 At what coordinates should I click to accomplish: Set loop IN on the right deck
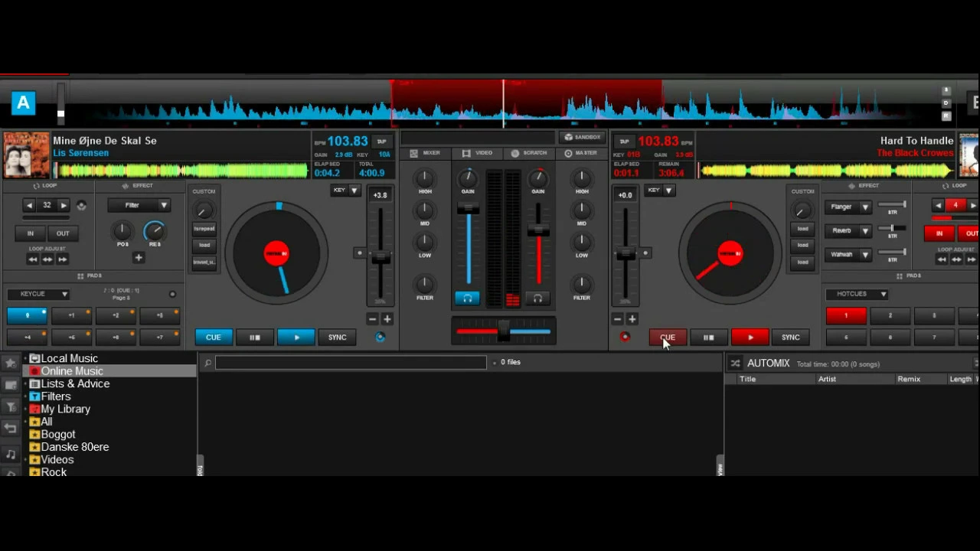point(939,233)
